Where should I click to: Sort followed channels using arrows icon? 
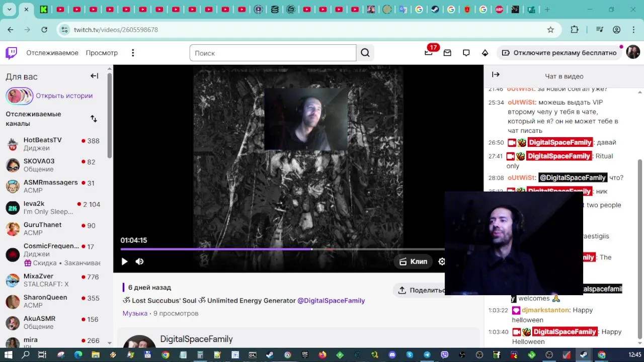point(94,119)
